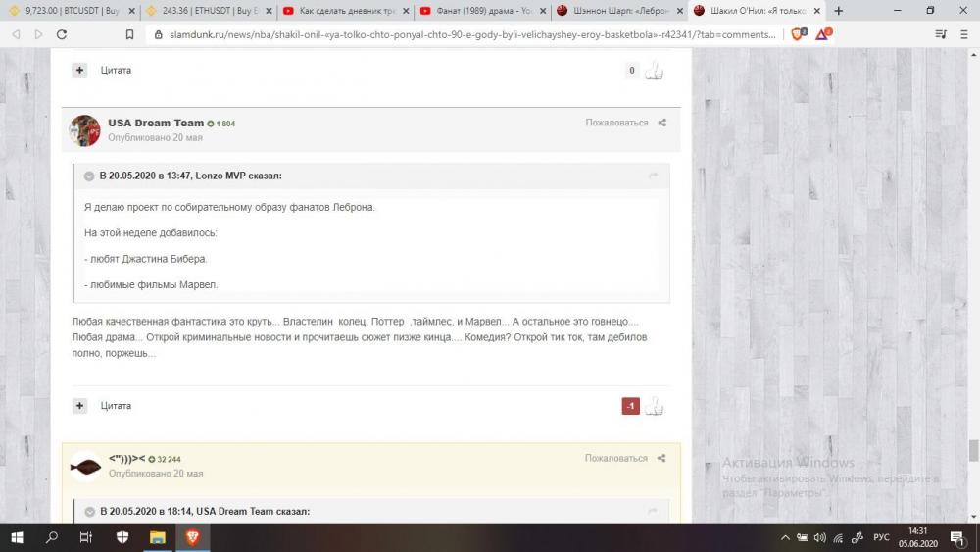The height and width of the screenshot is (552, 980).
Task: Open the USA Dream Team profile name link
Action: point(156,123)
